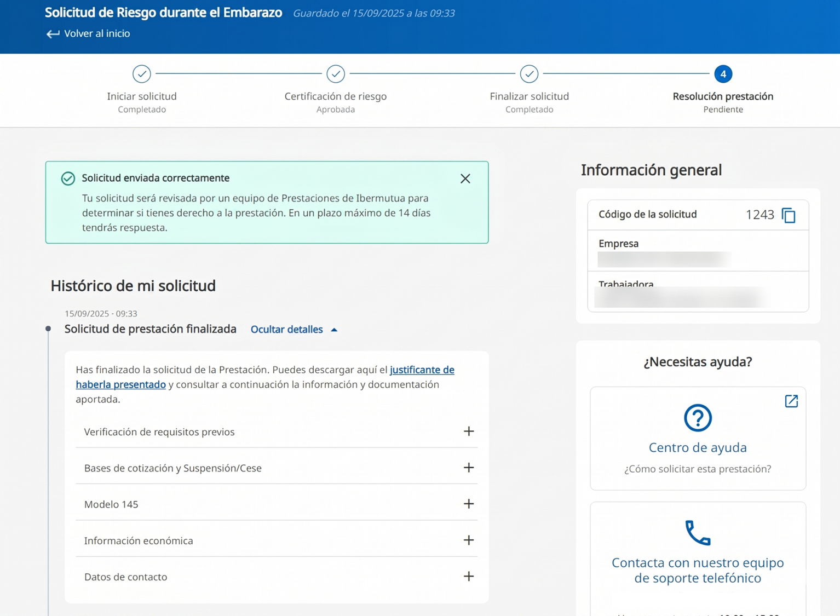The height and width of the screenshot is (616, 840).
Task: Expand Verificación de requisitos previos section
Action: 468,431
